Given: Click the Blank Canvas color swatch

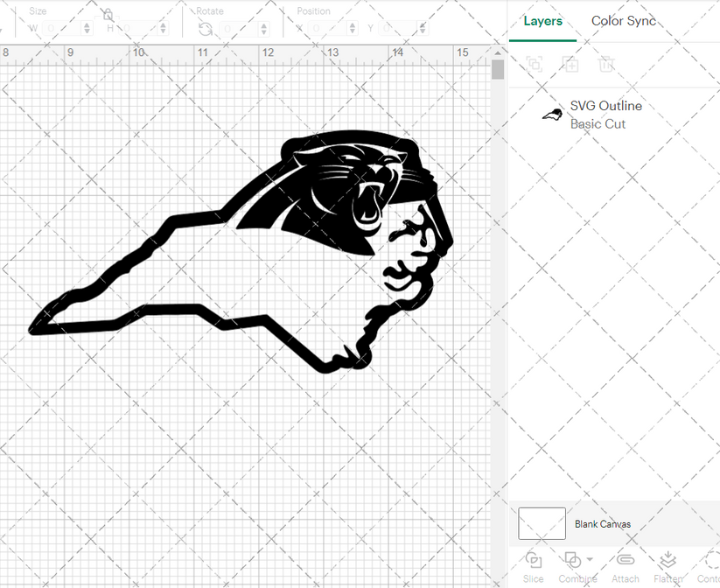Looking at the screenshot, I should pos(541,523).
